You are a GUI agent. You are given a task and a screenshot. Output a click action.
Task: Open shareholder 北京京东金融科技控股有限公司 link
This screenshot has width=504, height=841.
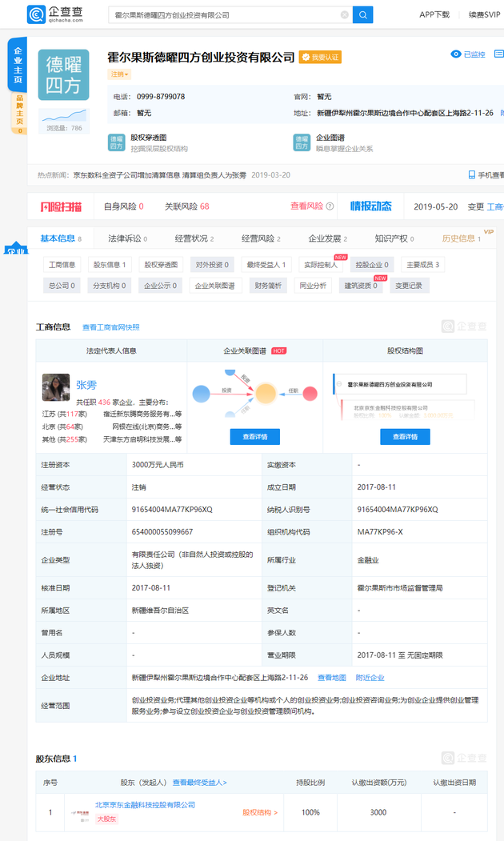(146, 805)
